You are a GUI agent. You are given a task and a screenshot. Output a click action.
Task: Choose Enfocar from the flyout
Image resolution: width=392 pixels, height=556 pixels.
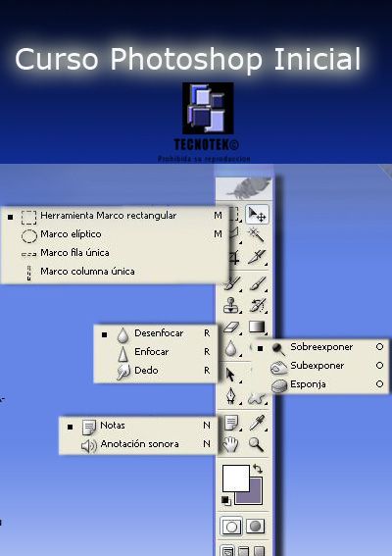point(156,352)
